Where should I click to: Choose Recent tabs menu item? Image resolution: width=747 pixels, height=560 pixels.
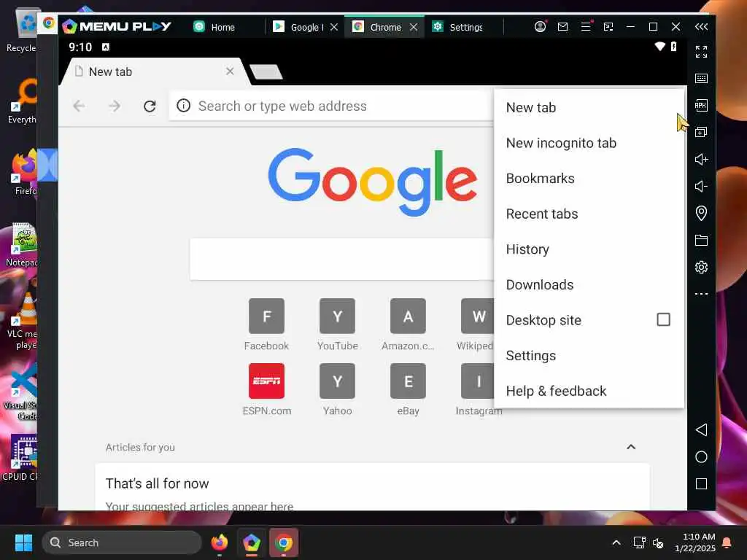pos(589,214)
